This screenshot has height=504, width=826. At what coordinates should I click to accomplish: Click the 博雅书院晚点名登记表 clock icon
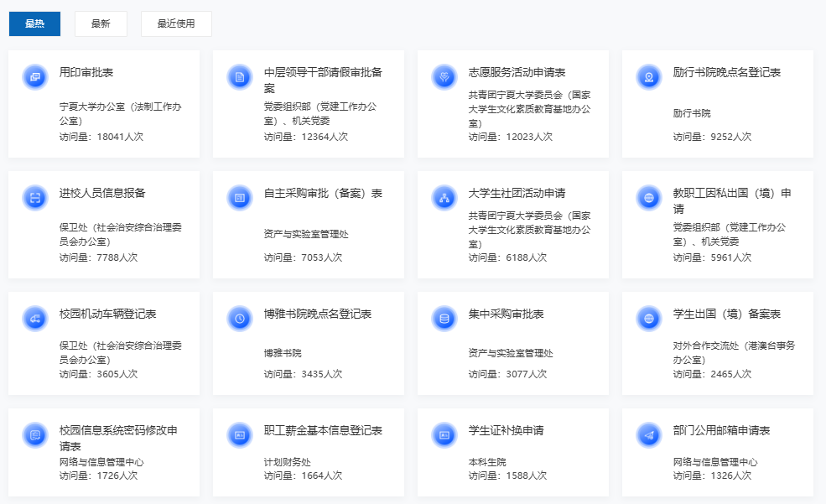240,319
